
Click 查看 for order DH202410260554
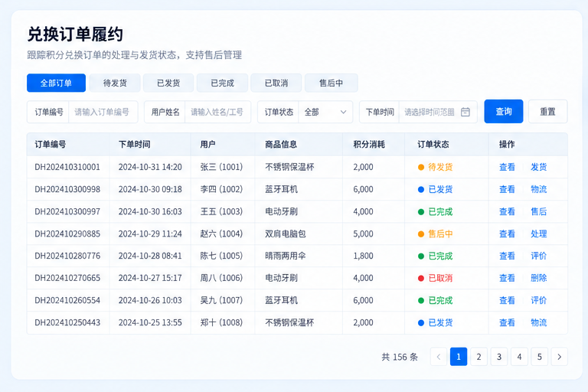pos(507,300)
